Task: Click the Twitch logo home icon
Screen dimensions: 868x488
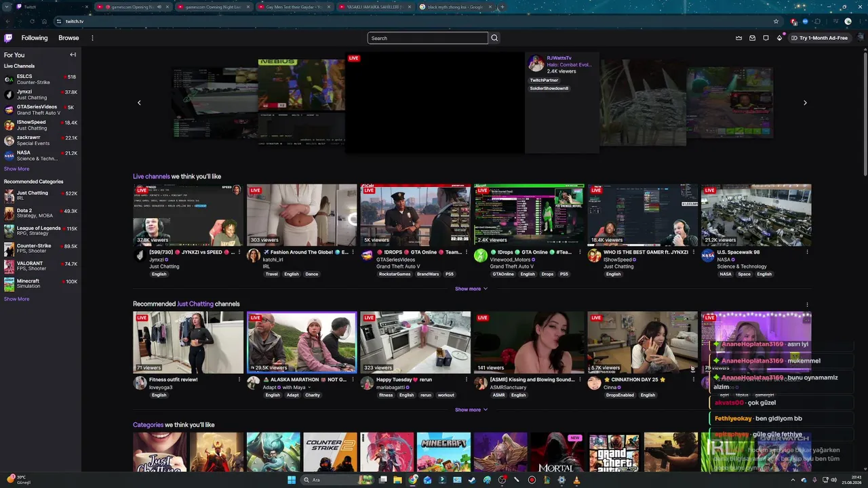Action: point(8,38)
